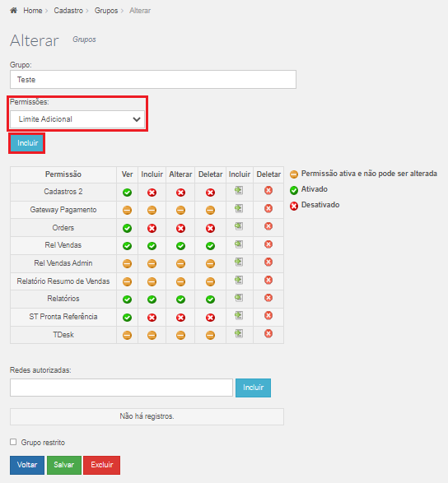The image size is (448, 483).
Task: Click the Deletar icon for Gateway Pagamento row
Action: (x=268, y=208)
